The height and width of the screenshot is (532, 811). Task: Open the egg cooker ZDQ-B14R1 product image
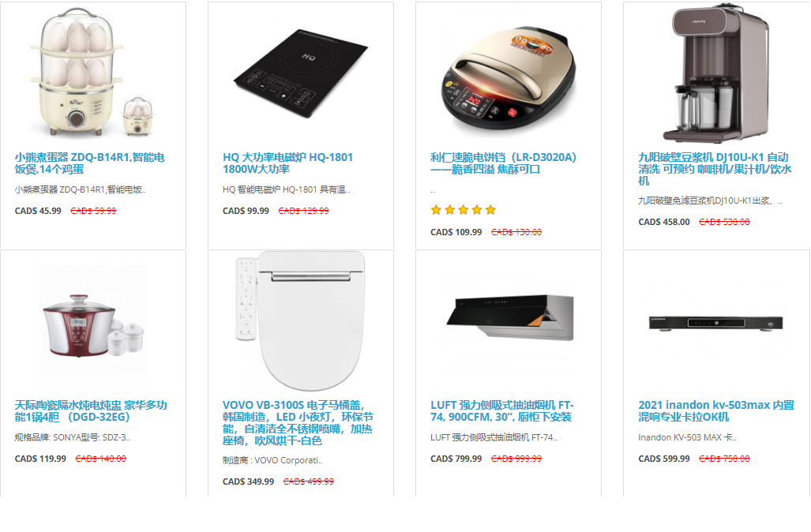[93, 73]
